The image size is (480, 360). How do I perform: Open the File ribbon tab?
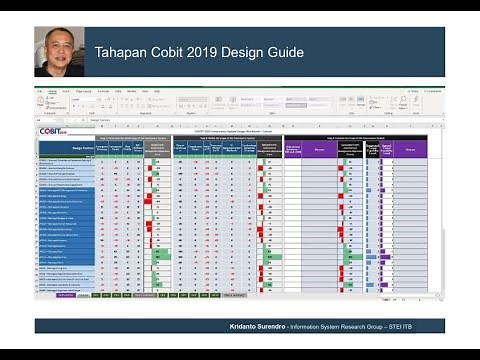[39, 91]
